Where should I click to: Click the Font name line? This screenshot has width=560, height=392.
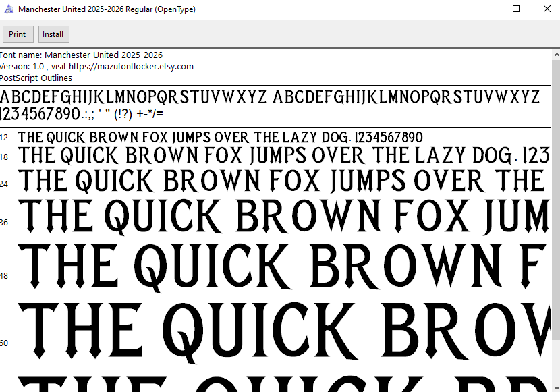coord(81,55)
